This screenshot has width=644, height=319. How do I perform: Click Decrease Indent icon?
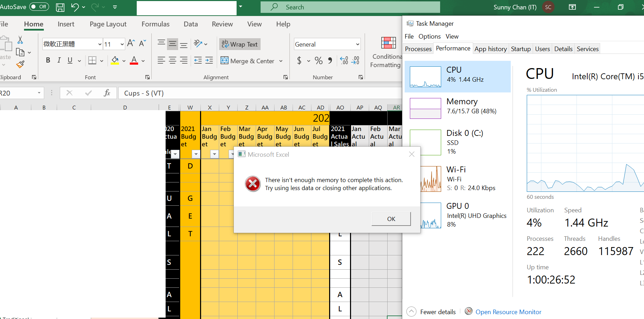tap(198, 60)
